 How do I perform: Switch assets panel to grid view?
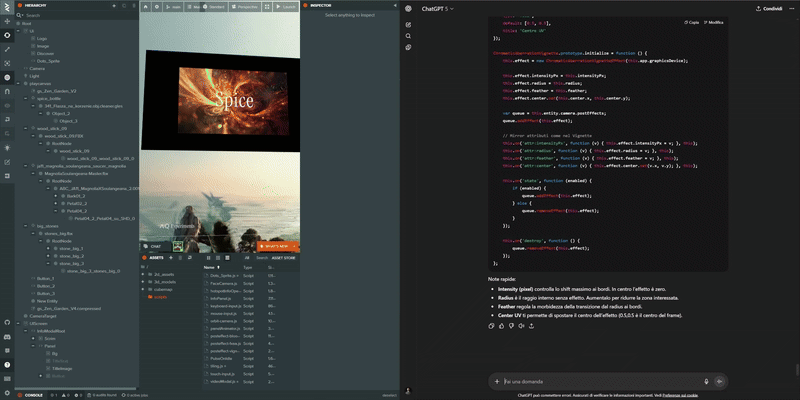click(x=208, y=258)
